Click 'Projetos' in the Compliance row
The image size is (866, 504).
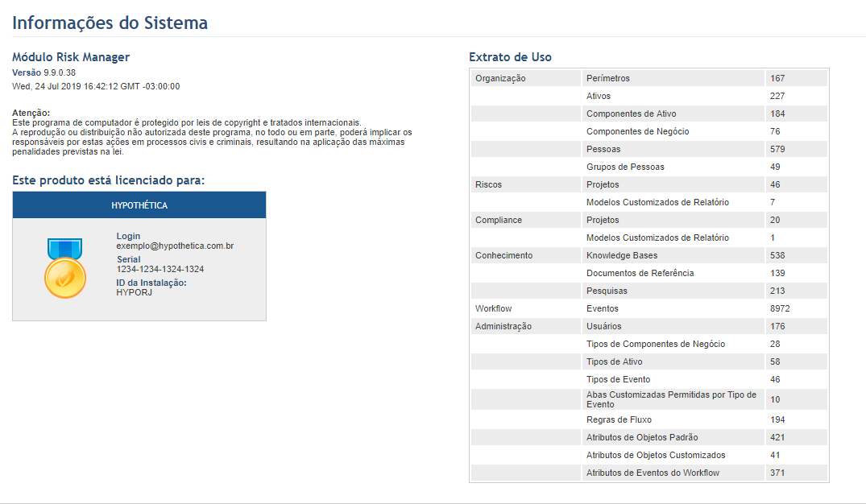(603, 220)
